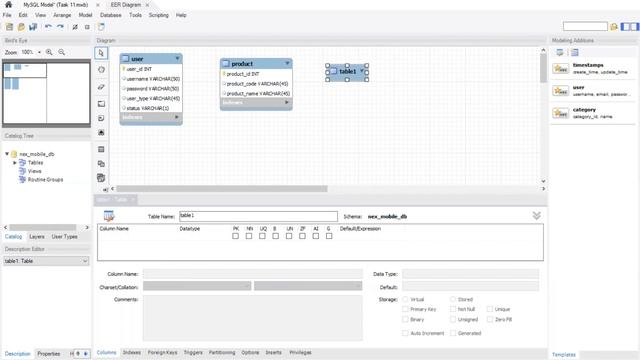640x360 pixels.
Task: Open the Triggers tab
Action: coord(193,352)
